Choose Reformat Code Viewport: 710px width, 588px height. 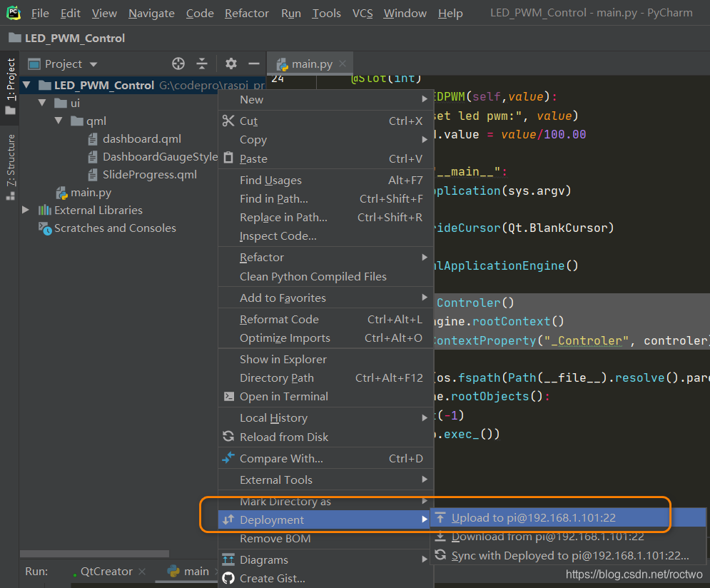pyautogui.click(x=325, y=319)
